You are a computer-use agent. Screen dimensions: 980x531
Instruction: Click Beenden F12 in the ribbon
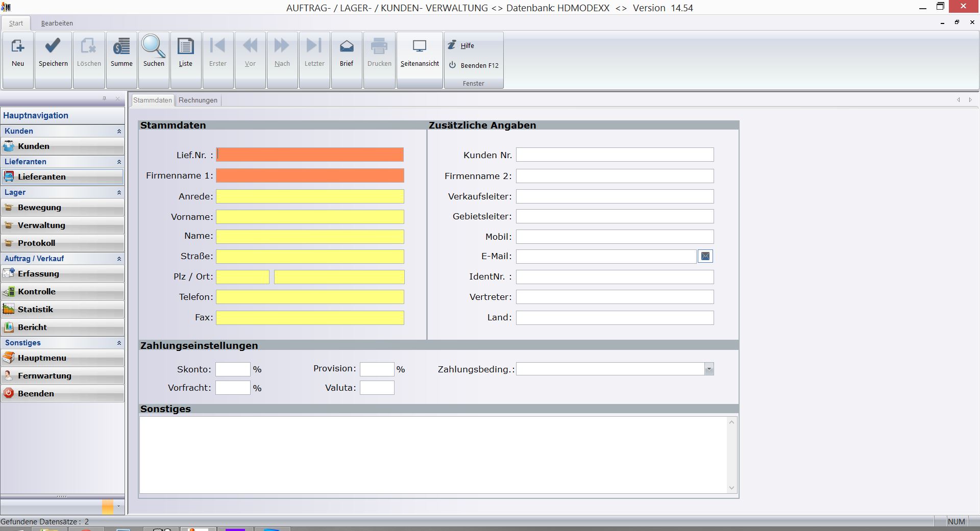(479, 65)
